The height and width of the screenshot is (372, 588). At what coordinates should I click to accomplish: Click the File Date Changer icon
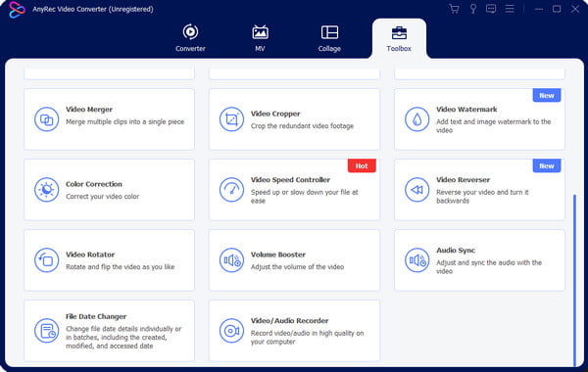tap(46, 331)
